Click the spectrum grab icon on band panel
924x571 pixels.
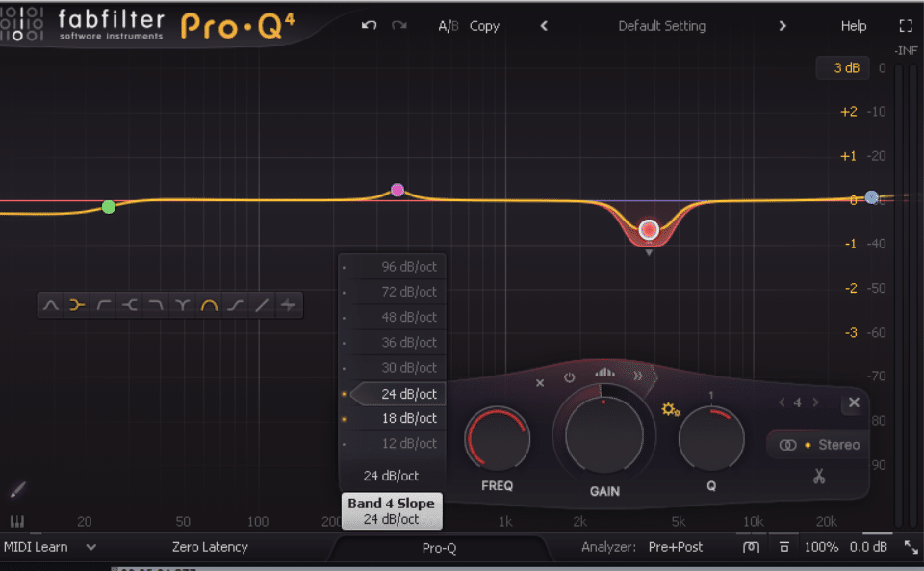pos(603,375)
